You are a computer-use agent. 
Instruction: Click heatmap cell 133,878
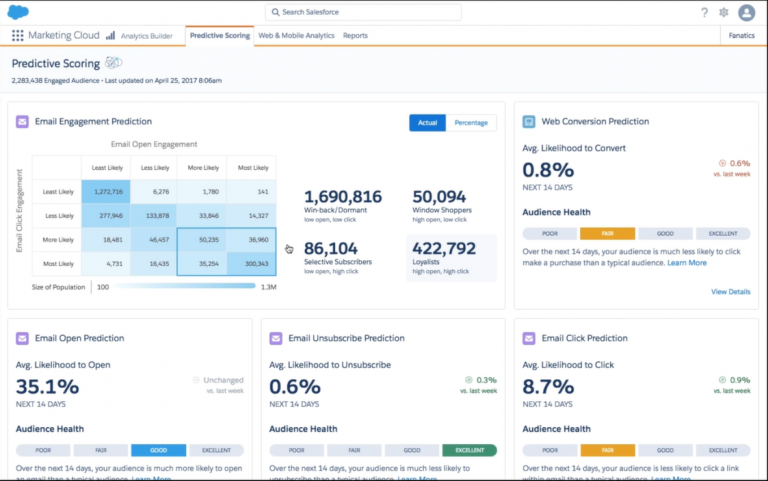[154, 216]
